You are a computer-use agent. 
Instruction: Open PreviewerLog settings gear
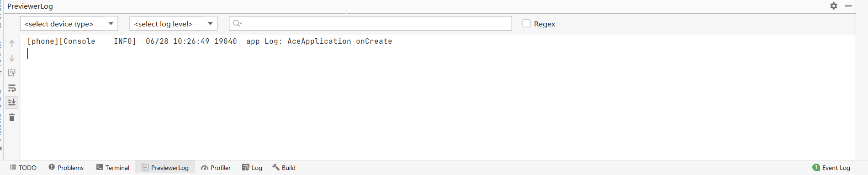(834, 6)
